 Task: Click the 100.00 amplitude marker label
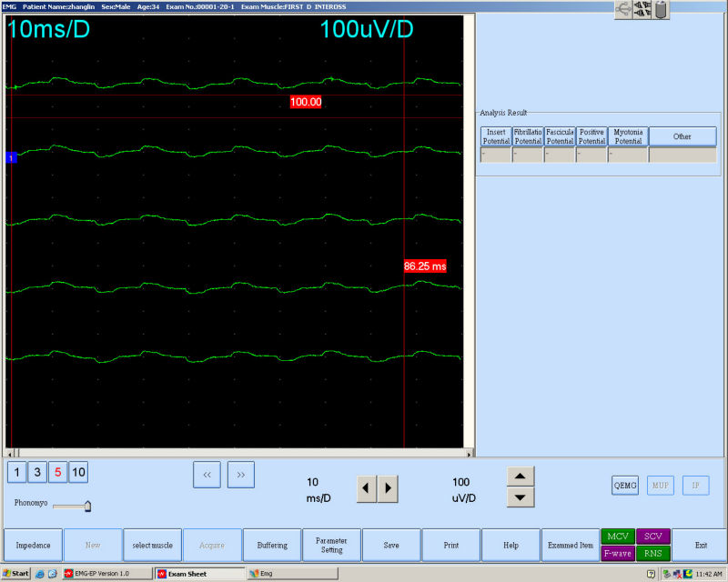tap(306, 102)
